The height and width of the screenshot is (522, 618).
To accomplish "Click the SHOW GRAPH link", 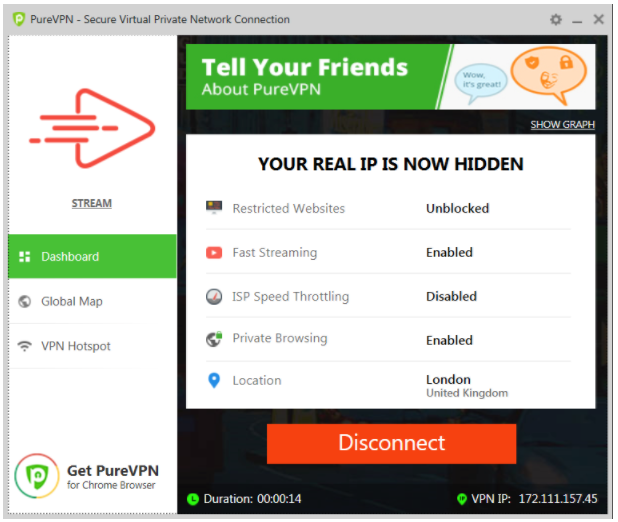I will (x=562, y=125).
